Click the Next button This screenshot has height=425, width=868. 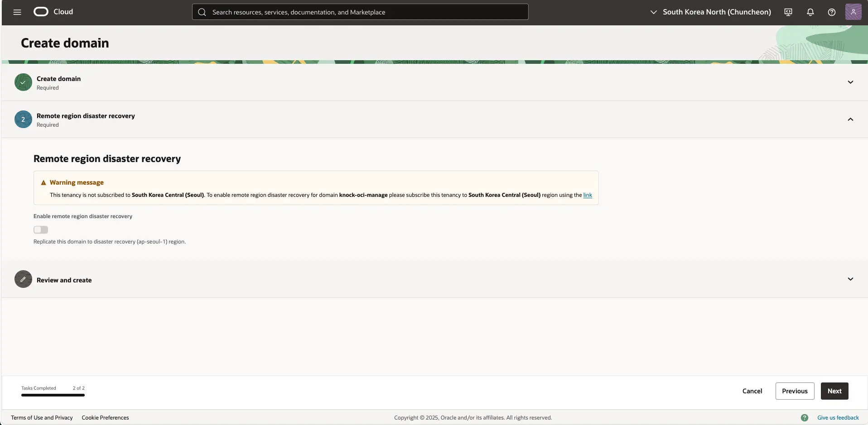click(834, 391)
